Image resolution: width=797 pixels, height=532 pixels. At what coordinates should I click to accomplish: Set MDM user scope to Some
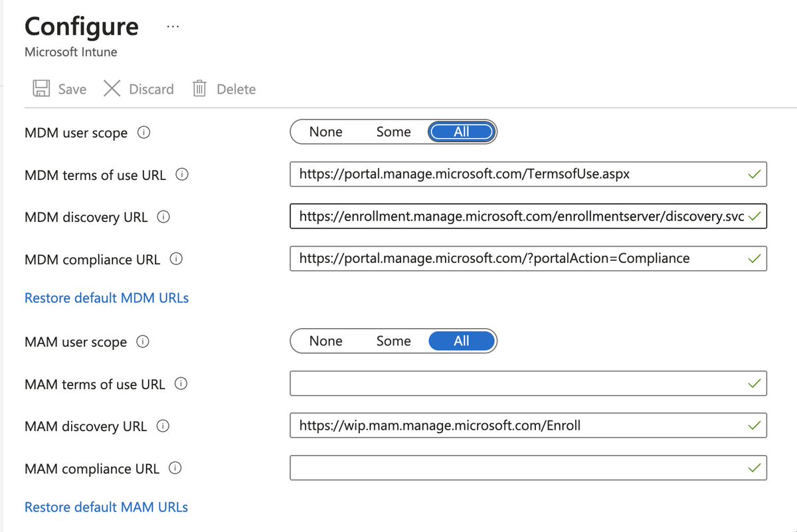coord(393,132)
